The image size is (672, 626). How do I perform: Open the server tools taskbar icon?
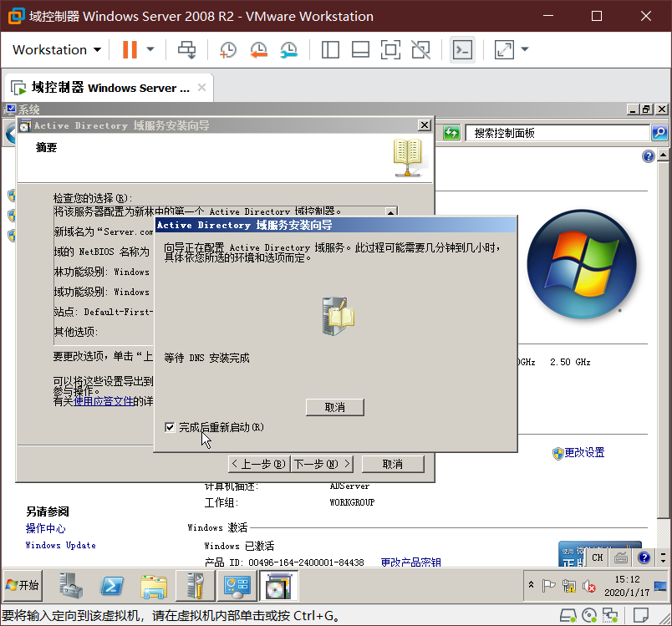[x=196, y=586]
